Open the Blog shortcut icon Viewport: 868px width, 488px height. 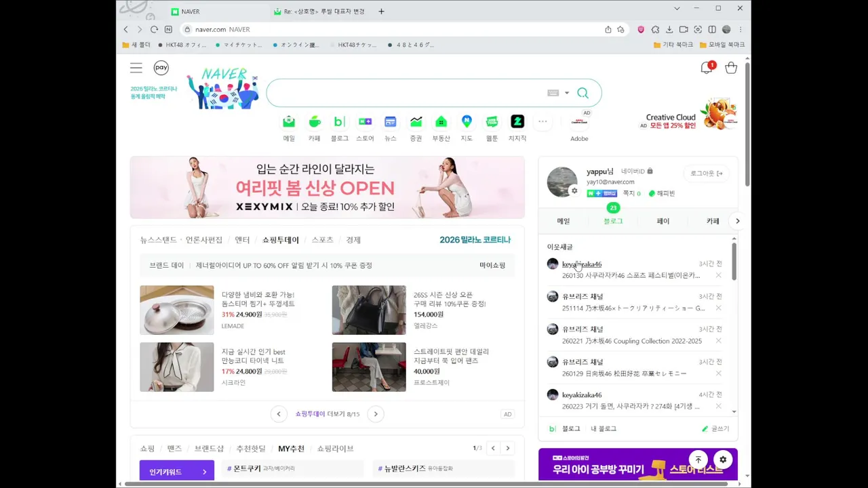point(339,122)
